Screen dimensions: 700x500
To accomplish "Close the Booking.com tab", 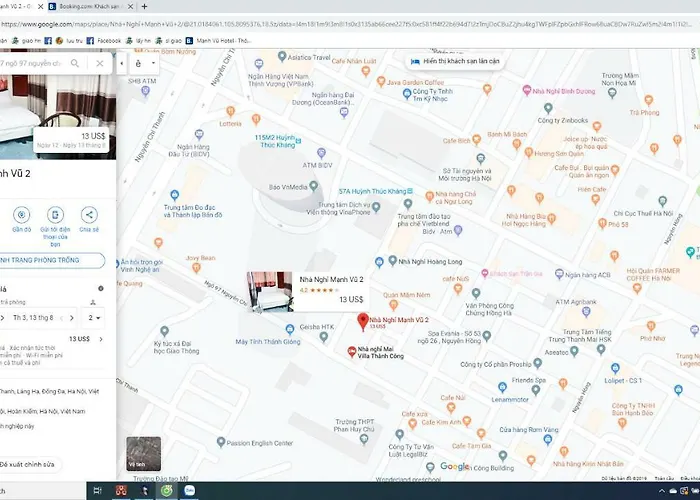I will [130, 6].
